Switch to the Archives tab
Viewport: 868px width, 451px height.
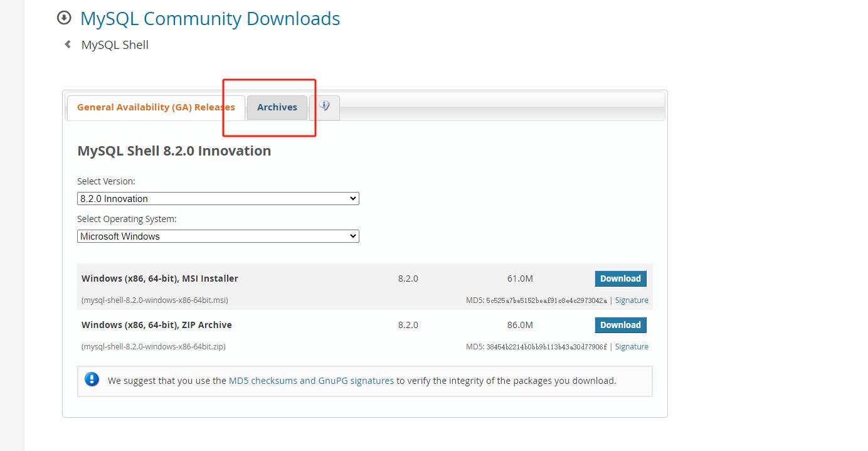pos(277,107)
